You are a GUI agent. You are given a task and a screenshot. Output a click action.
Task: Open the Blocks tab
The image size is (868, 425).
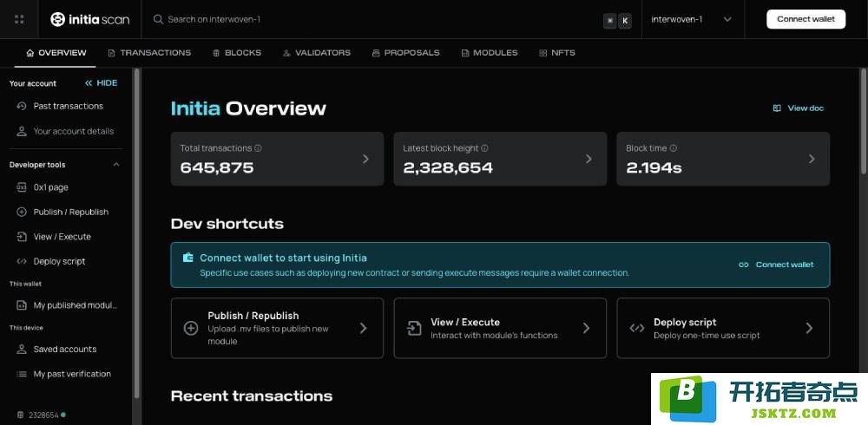pyautogui.click(x=237, y=53)
